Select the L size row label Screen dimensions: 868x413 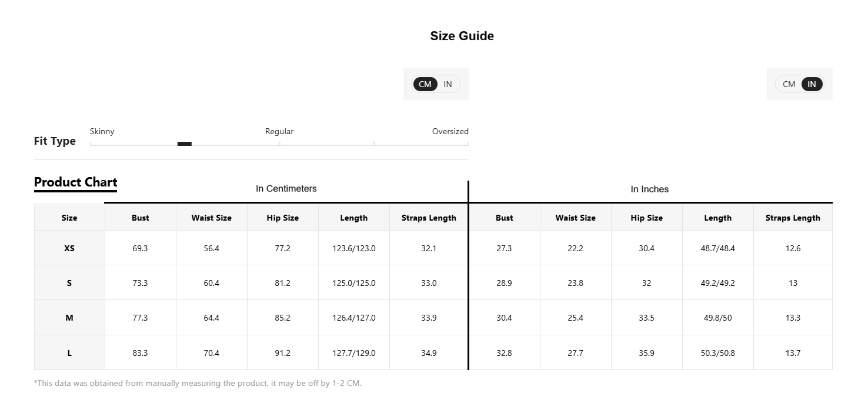point(69,353)
